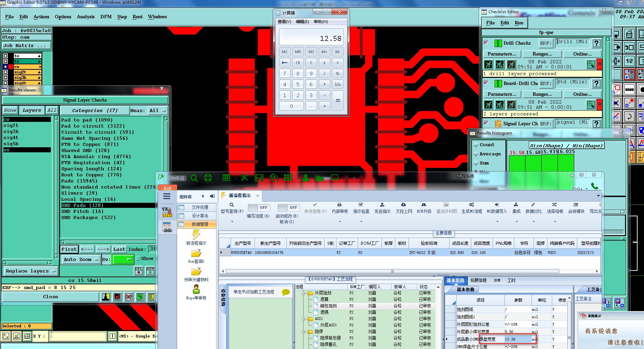
Task: Click the hamburger menu icon in EDS sidebar
Action: click(167, 196)
